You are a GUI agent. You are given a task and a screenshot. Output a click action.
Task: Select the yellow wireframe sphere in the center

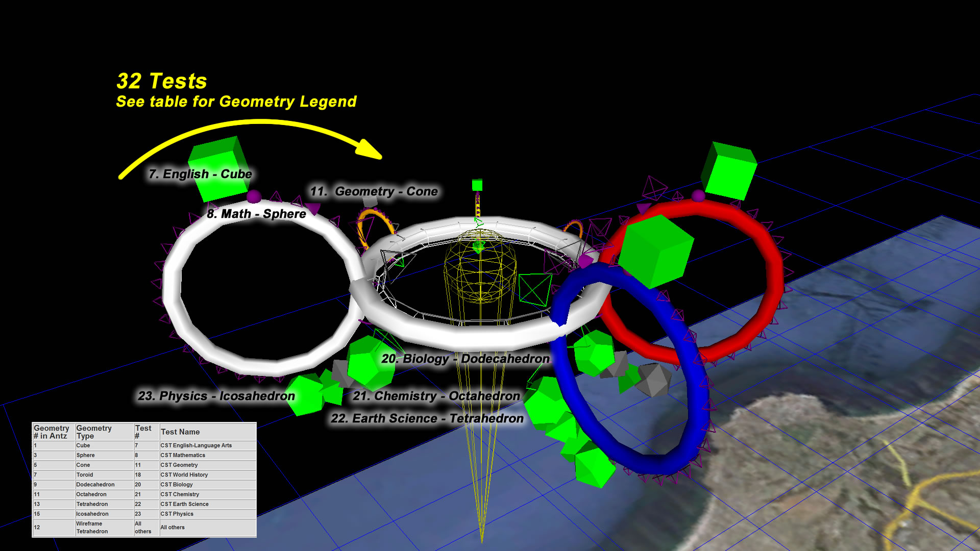point(480,265)
